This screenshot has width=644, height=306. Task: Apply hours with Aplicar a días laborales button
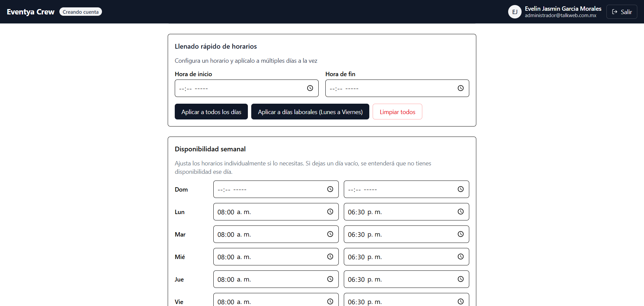click(310, 111)
